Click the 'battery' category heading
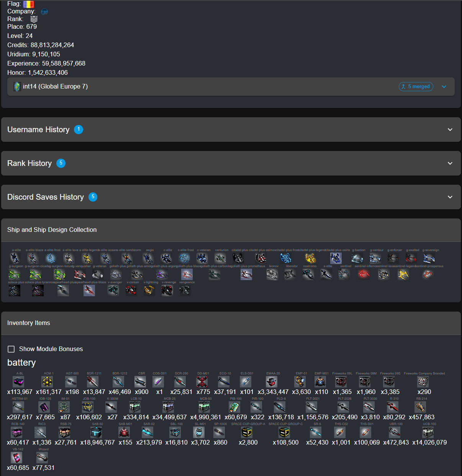The height and width of the screenshot is (476, 462). [21, 363]
